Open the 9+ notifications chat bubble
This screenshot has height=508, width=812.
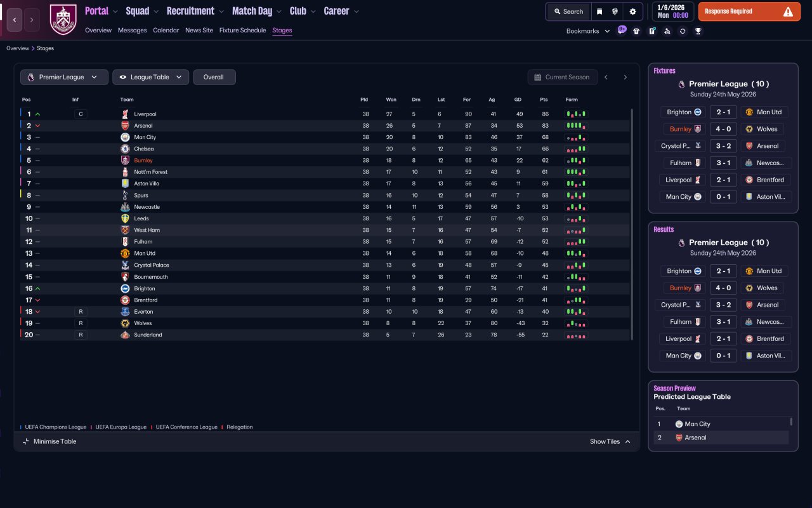[x=622, y=30]
